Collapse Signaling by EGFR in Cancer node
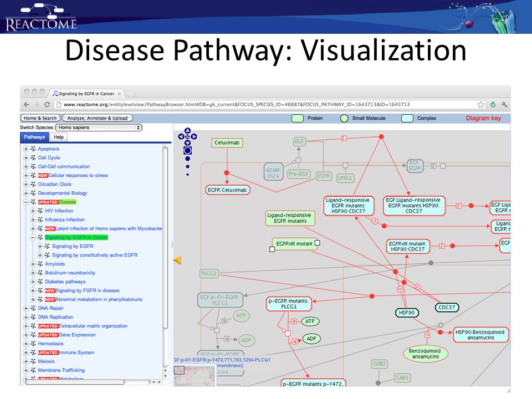The image size is (532, 399). [x=33, y=238]
